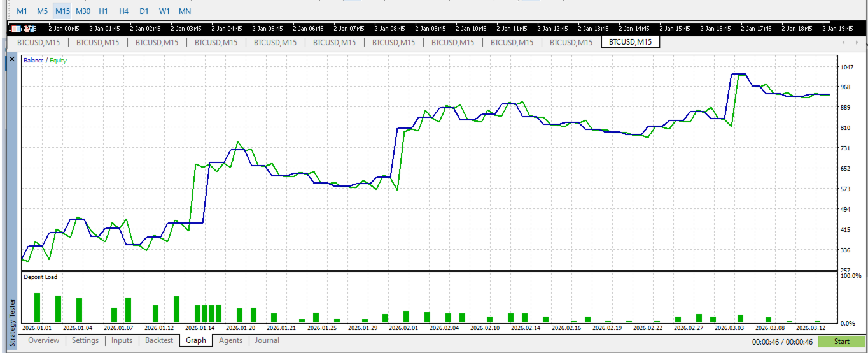Click the 2 Jan 00:45 time label
This screenshot has width=868, height=353.
coord(64,29)
